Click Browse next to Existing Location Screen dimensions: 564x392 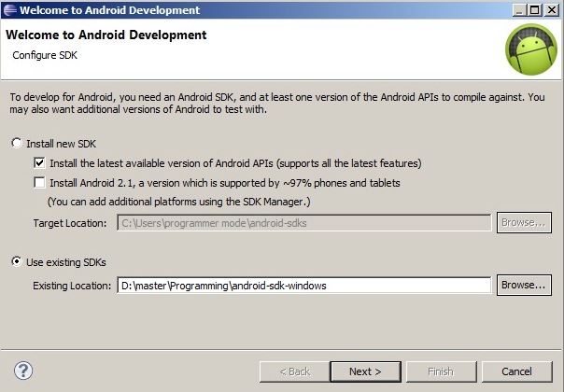click(x=524, y=286)
